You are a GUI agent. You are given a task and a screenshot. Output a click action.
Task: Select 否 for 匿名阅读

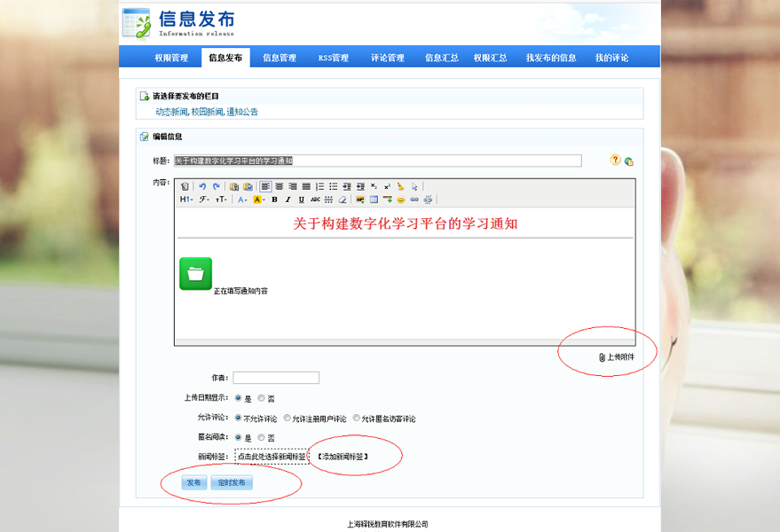click(262, 437)
